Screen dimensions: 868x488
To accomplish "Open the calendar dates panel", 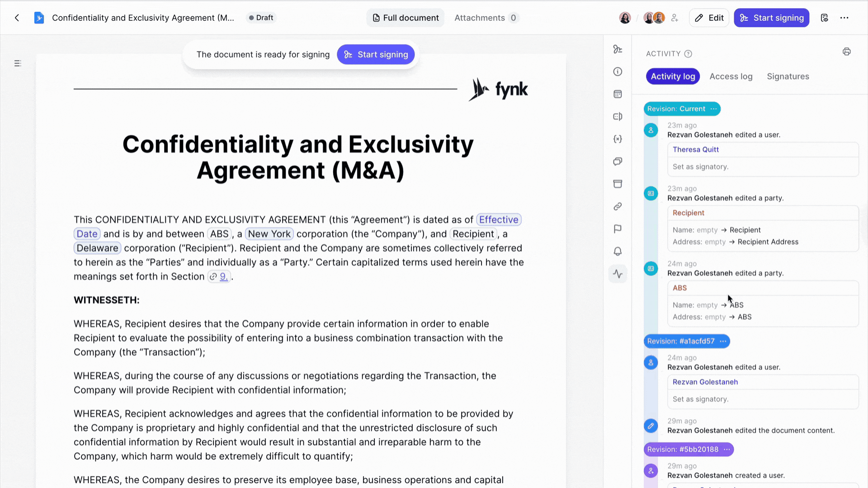I will coord(618,94).
